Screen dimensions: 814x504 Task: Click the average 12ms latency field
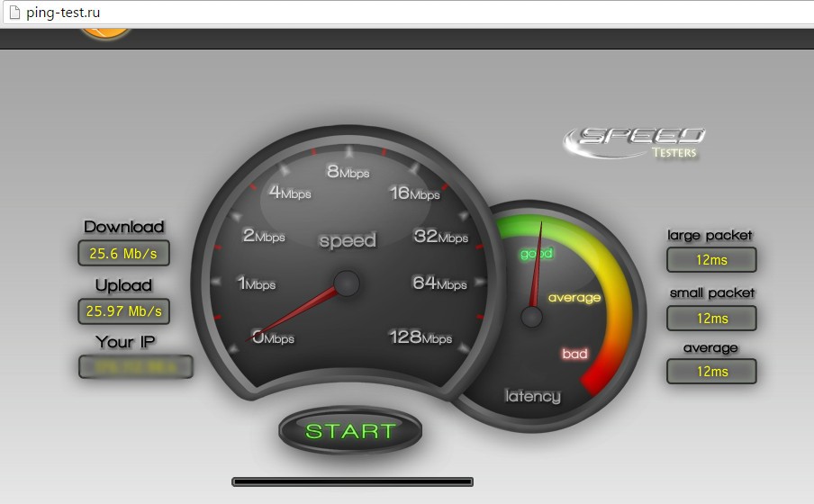(x=711, y=372)
